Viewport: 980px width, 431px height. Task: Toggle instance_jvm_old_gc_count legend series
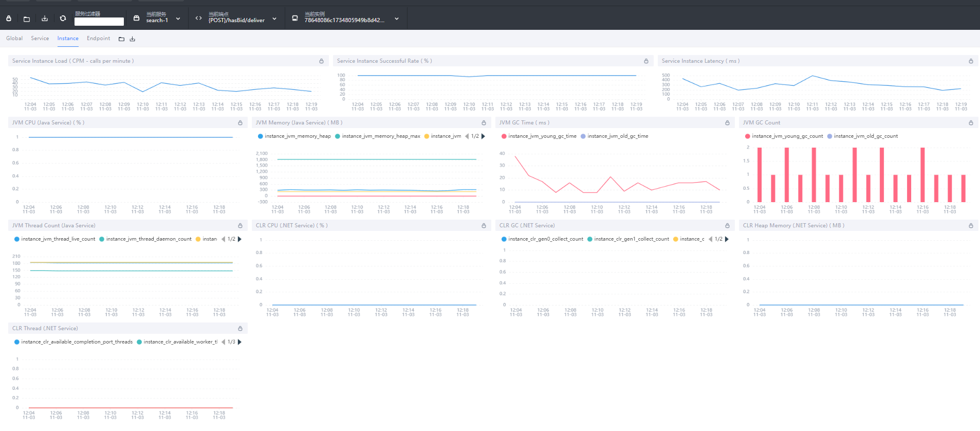click(863, 136)
